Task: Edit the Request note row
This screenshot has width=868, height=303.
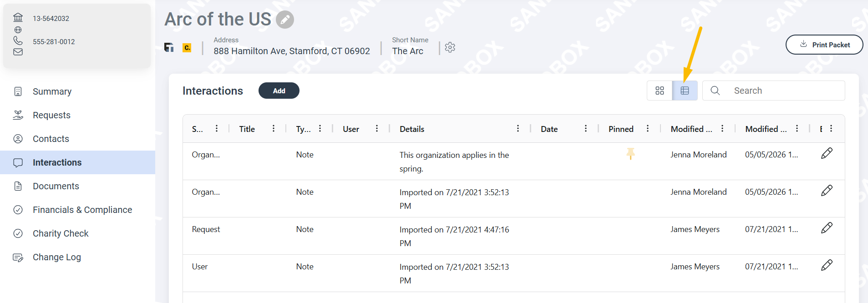Action: tap(827, 228)
